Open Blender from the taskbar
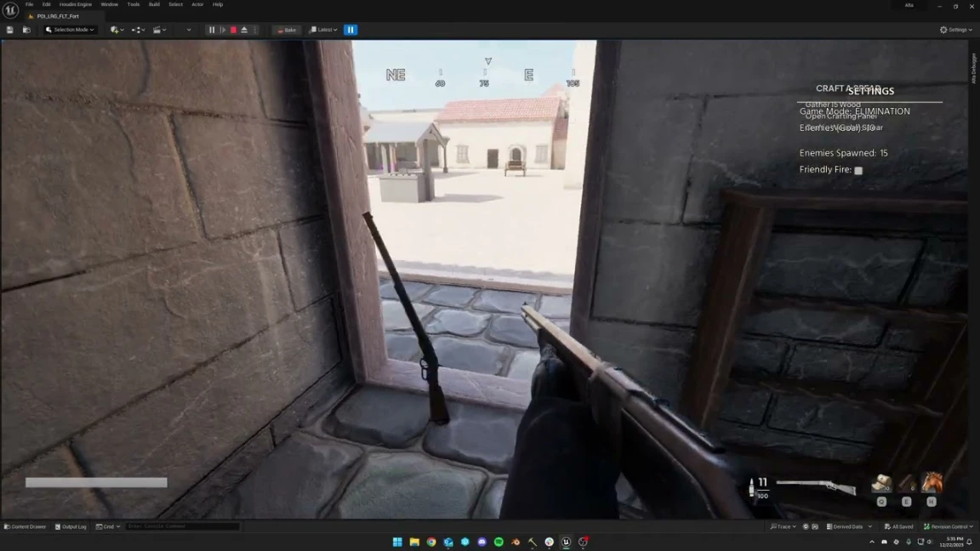 click(516, 542)
